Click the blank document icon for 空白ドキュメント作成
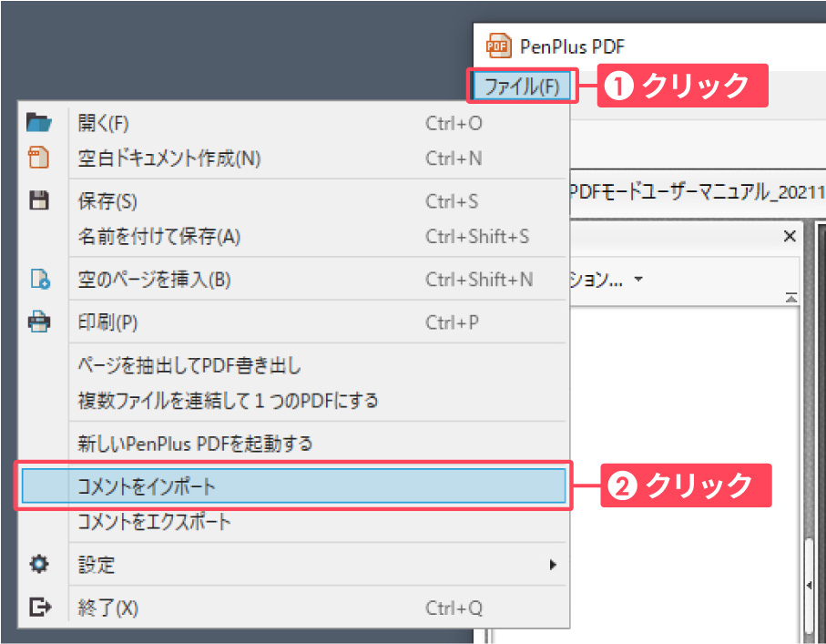The width and height of the screenshot is (826, 644). tap(38, 158)
